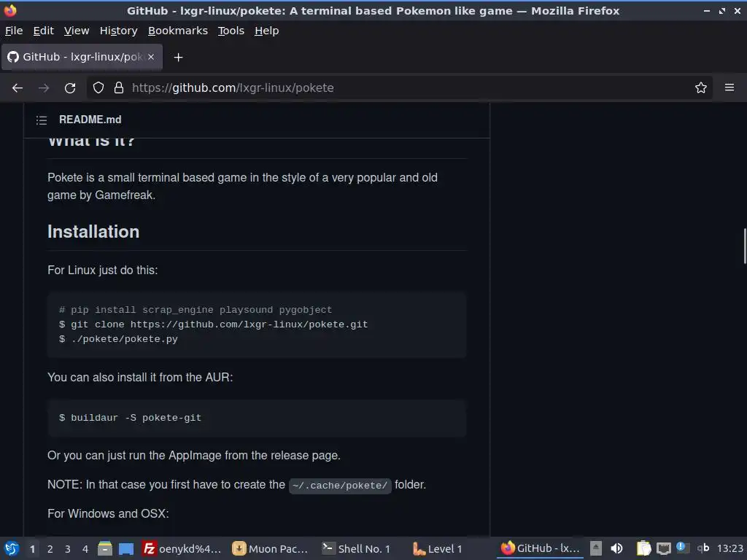Image resolution: width=747 pixels, height=560 pixels.
Task: Switch to virtual desktop 4
Action: 85,548
